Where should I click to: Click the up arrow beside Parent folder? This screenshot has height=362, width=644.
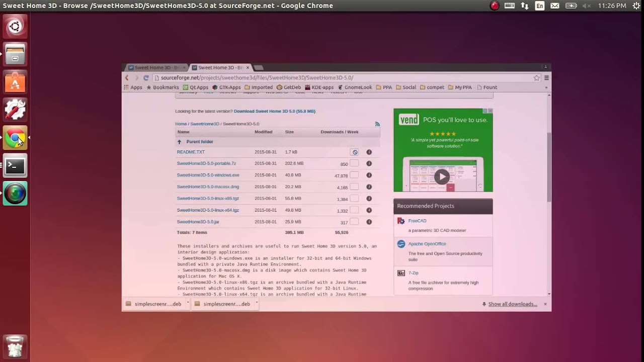pyautogui.click(x=179, y=142)
